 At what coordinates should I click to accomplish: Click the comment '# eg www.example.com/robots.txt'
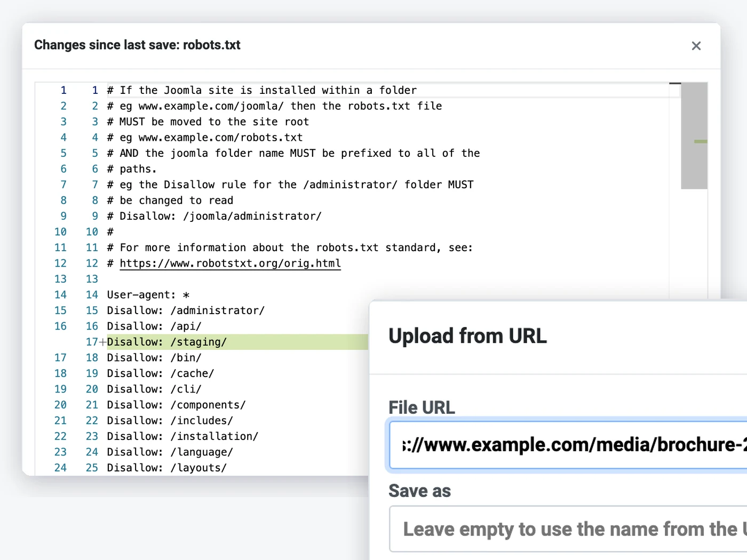click(205, 138)
